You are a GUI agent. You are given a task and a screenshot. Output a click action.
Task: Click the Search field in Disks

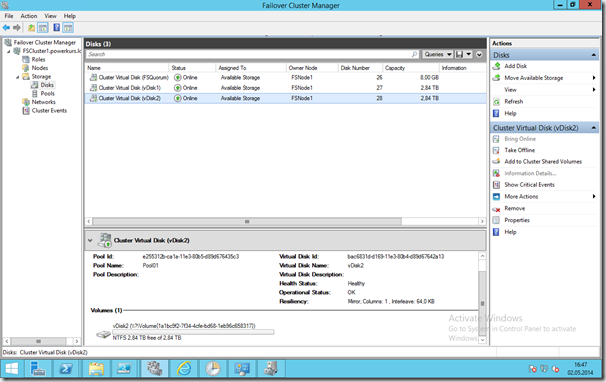point(253,55)
